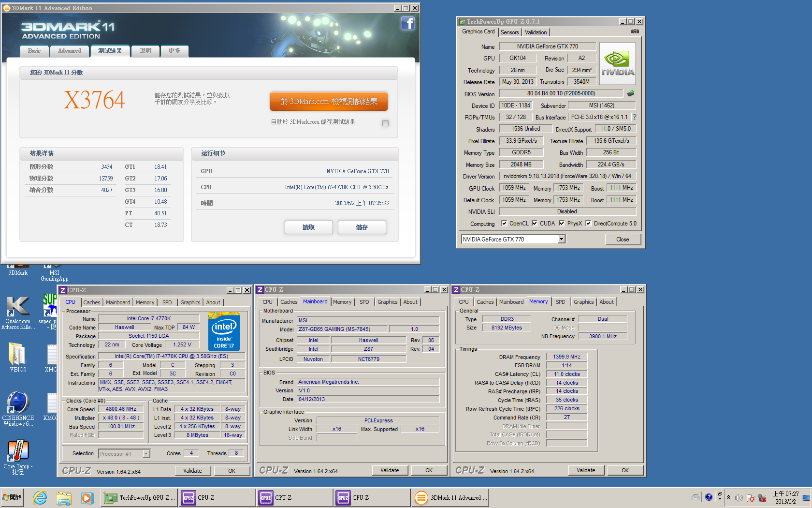Open Graphics tab in right CPU-Z window

tap(584, 302)
